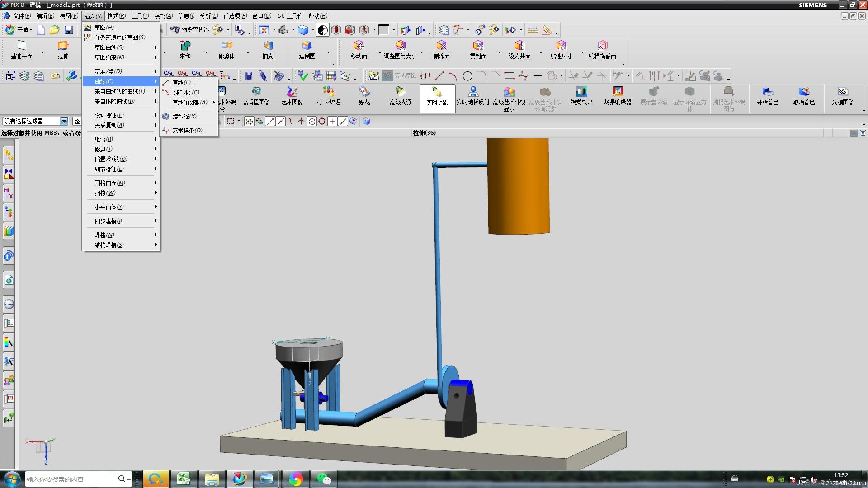868x488 pixels.
Task: Click the sketch Circle tool icon
Action: pos(467,76)
